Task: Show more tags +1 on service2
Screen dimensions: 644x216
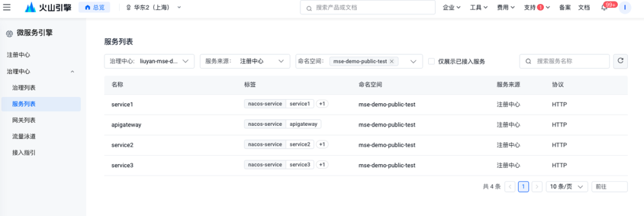Action: 322,144
